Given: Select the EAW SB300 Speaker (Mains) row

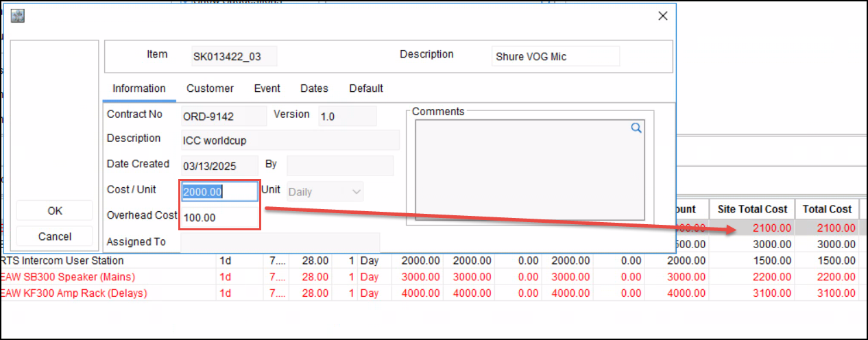Looking at the screenshot, I should tap(69, 277).
